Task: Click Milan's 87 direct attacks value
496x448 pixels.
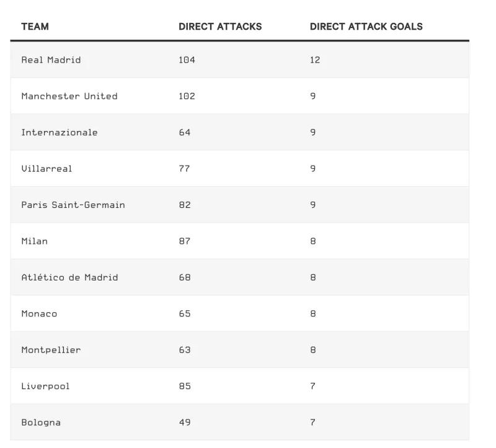Action: coord(184,241)
